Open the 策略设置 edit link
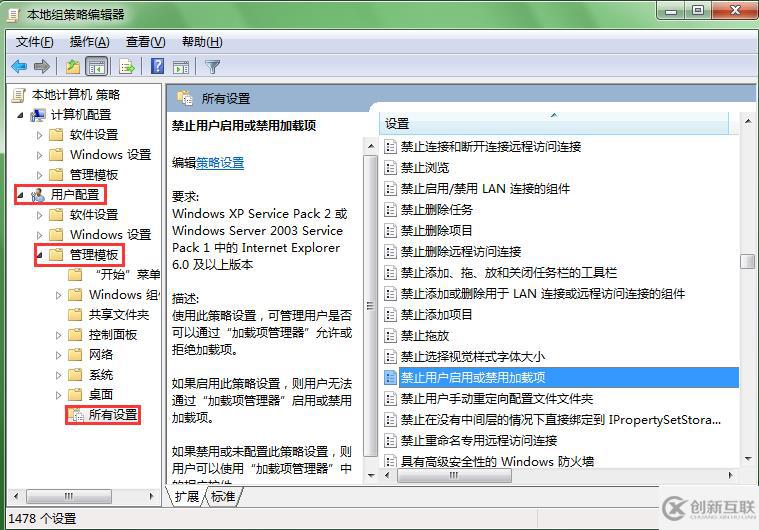Screen dimensions: 759x530 coord(220,163)
